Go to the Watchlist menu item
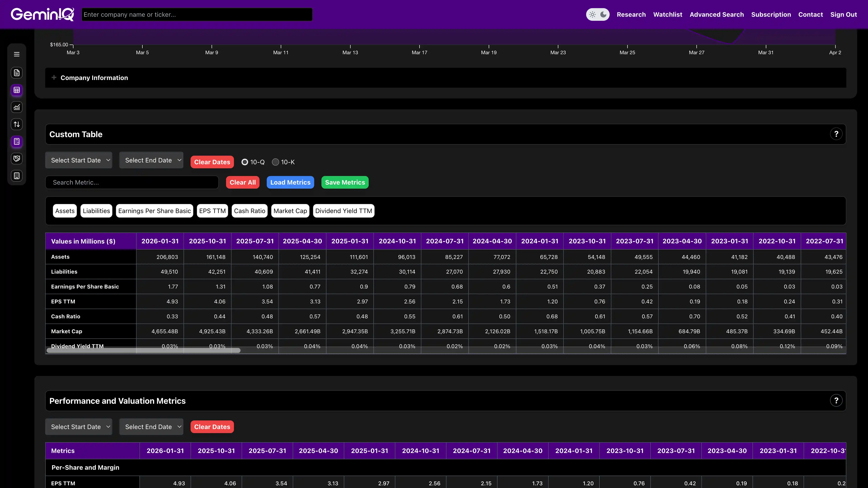 click(668, 14)
